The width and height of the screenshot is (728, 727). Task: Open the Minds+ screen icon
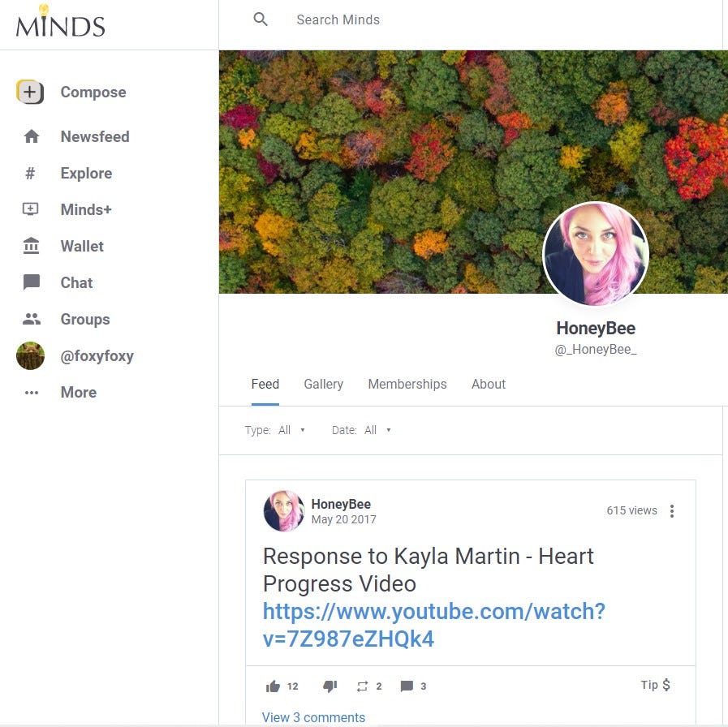pos(31,209)
